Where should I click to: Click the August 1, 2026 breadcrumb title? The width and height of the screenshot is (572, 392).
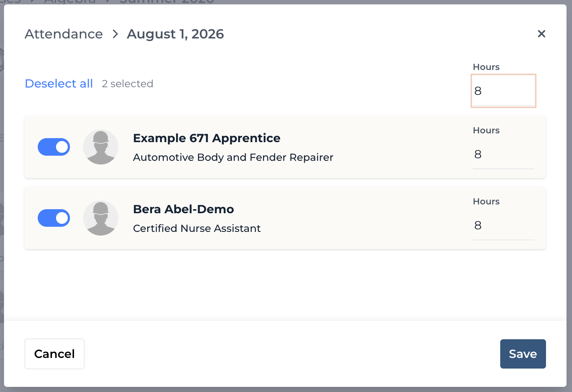(x=175, y=34)
